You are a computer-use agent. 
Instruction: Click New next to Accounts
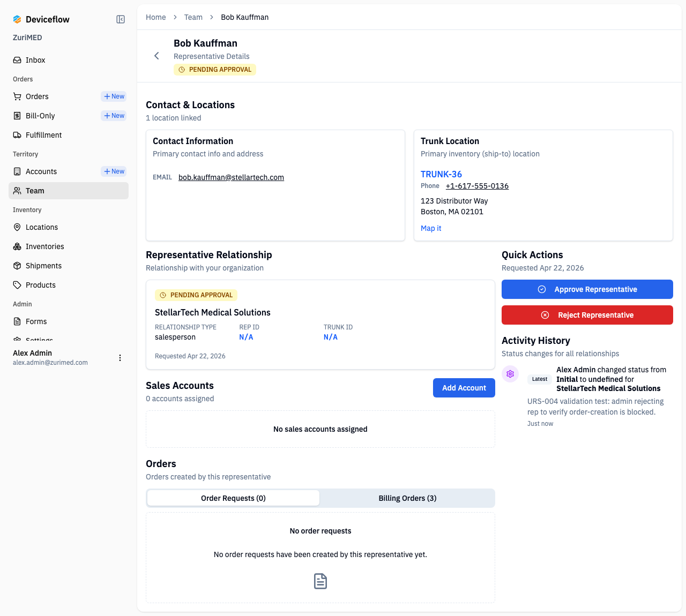point(114,171)
